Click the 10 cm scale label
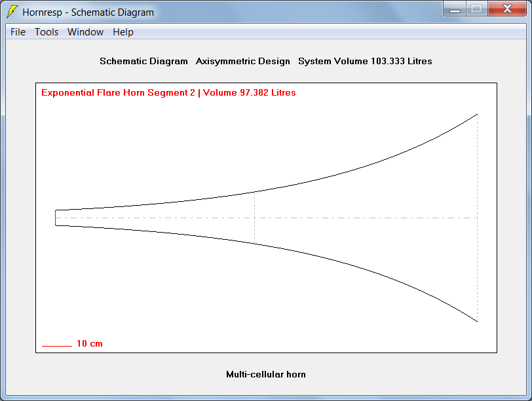The width and height of the screenshot is (532, 401). tap(90, 343)
